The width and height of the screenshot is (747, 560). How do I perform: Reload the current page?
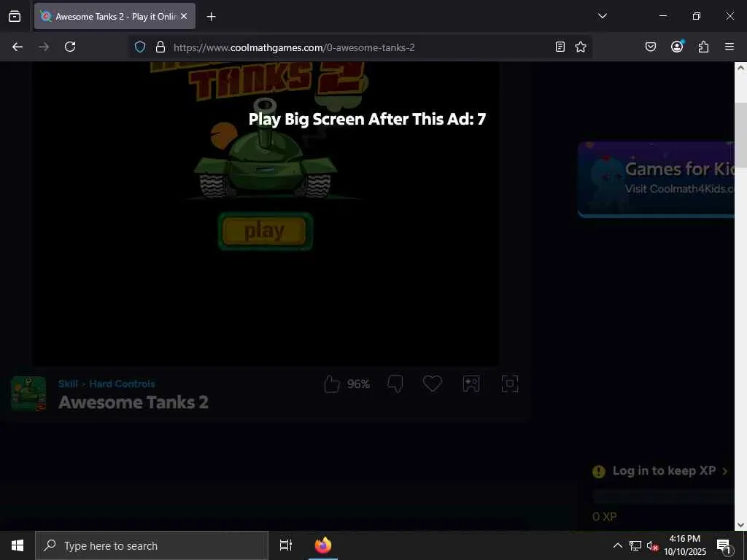(70, 47)
